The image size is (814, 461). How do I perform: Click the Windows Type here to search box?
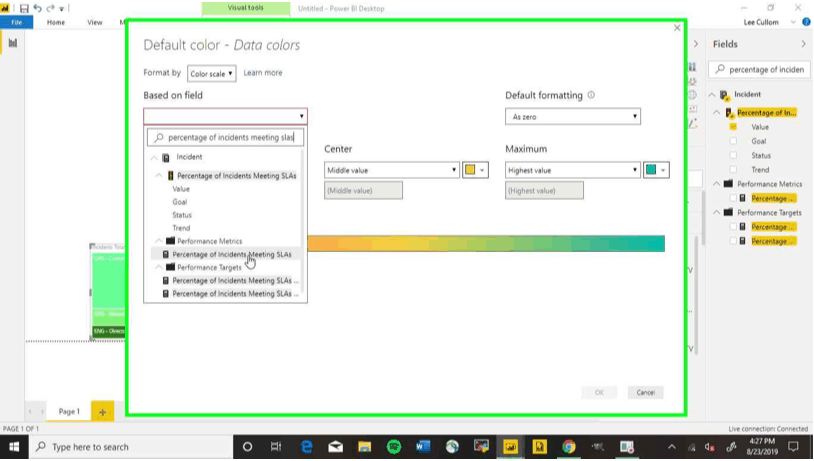130,447
